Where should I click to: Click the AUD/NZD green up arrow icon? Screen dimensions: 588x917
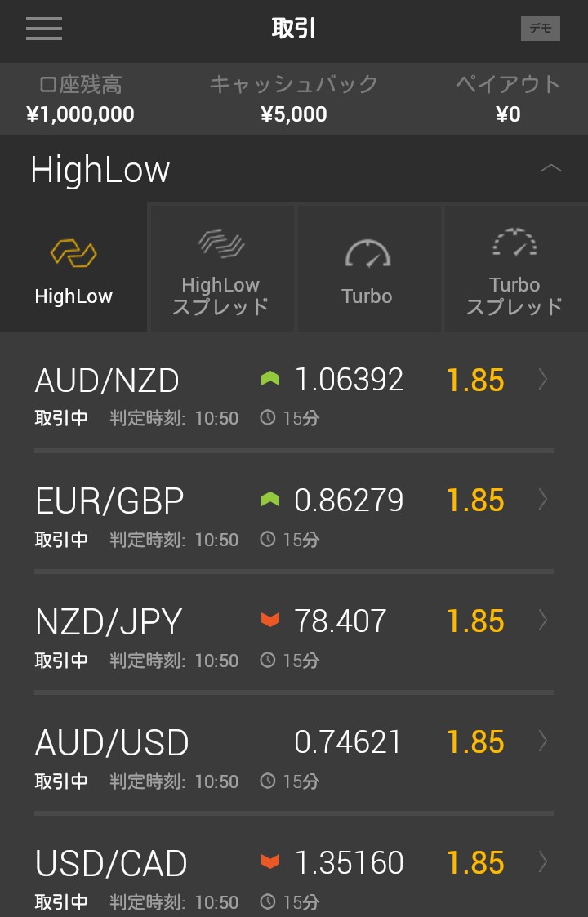pyautogui.click(x=270, y=379)
